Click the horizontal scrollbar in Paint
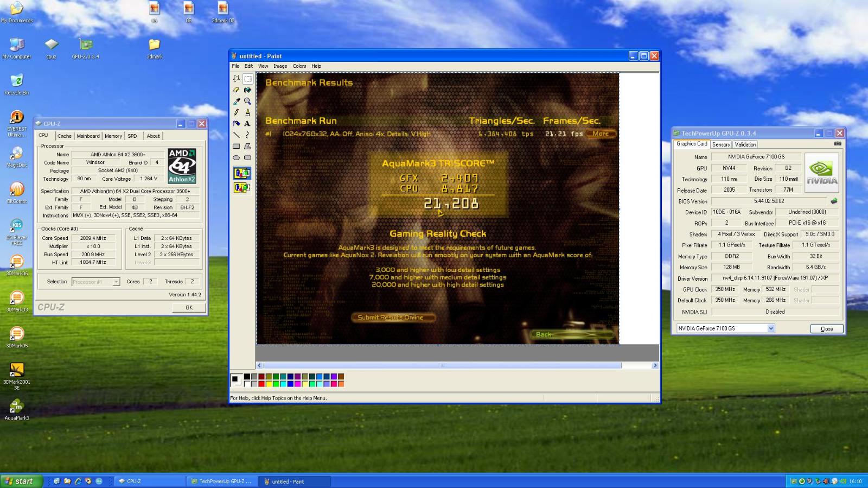The width and height of the screenshot is (868, 488). tap(442, 365)
